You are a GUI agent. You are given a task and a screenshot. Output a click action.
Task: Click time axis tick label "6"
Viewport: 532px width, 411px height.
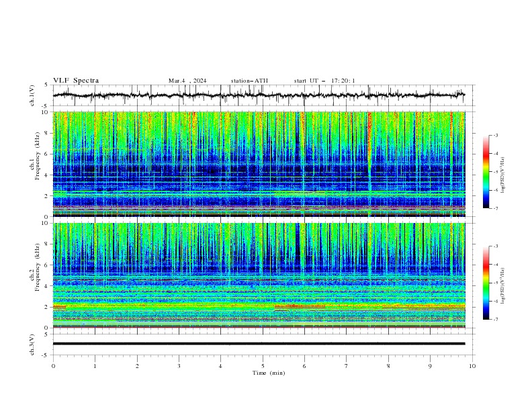[304, 366]
